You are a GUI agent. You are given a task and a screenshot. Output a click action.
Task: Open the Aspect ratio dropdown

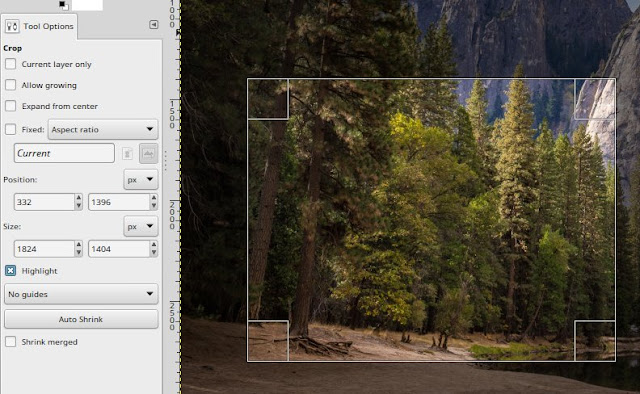coord(103,129)
